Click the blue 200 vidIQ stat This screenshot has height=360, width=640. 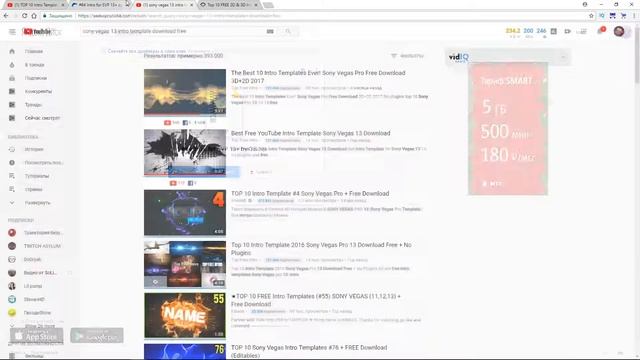tap(528, 31)
